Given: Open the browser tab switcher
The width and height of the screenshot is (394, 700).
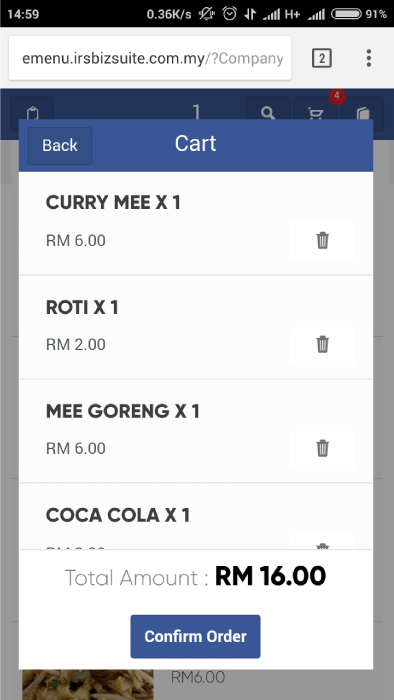Looking at the screenshot, I should point(322,58).
